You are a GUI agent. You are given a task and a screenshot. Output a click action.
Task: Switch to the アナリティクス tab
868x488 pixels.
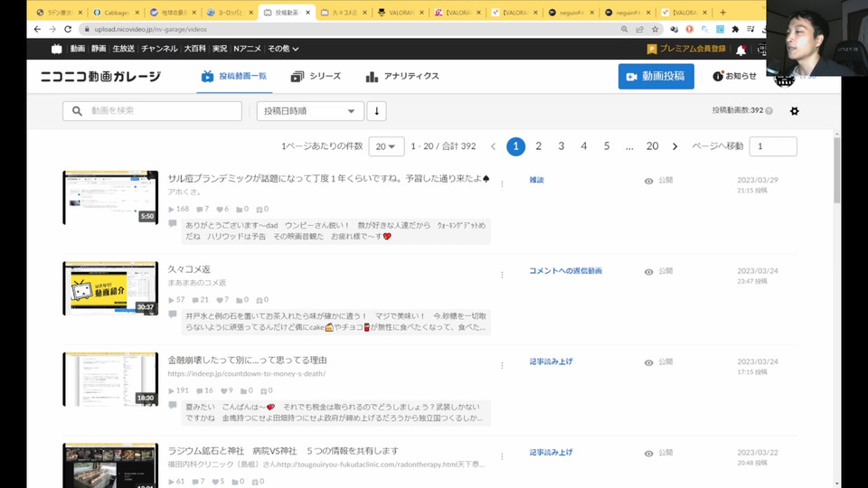coord(402,76)
